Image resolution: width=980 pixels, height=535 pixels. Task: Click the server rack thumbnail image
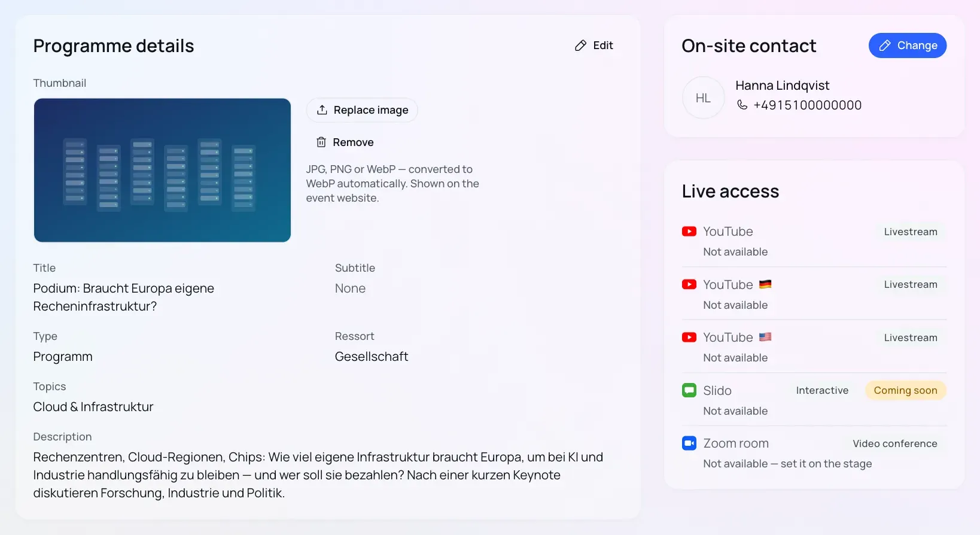pos(162,170)
